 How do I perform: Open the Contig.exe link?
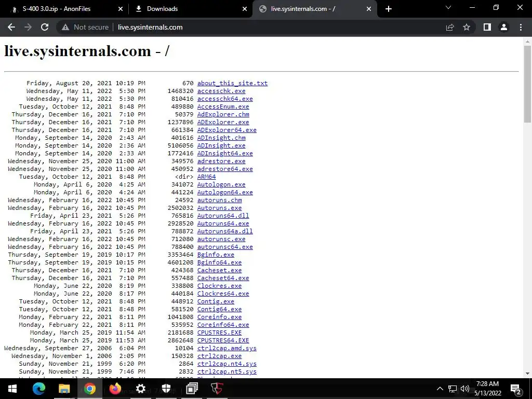tap(216, 302)
